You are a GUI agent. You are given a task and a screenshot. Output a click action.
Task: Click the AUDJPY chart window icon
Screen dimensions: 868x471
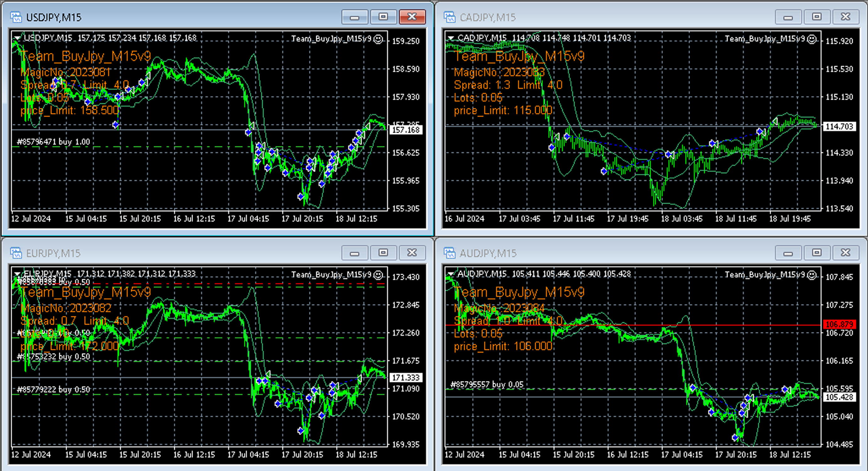pos(449,253)
